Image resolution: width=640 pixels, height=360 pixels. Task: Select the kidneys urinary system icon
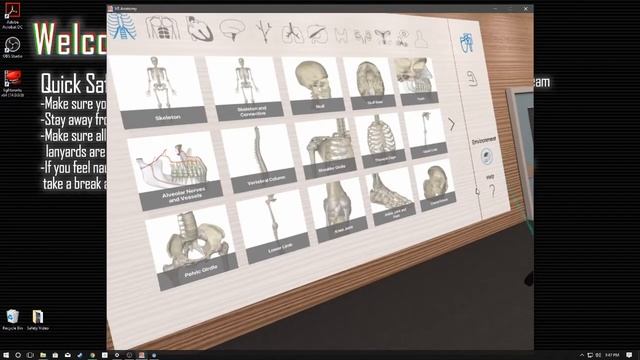(x=362, y=37)
